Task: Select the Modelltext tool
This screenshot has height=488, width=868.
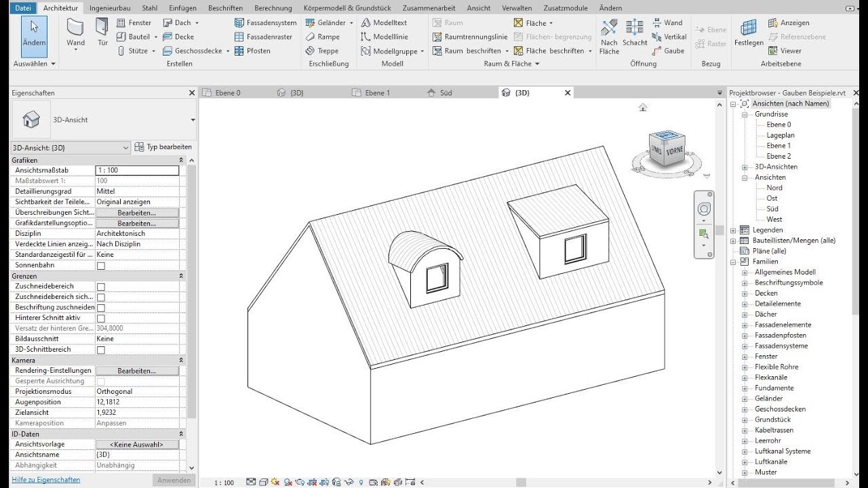Action: click(x=384, y=22)
